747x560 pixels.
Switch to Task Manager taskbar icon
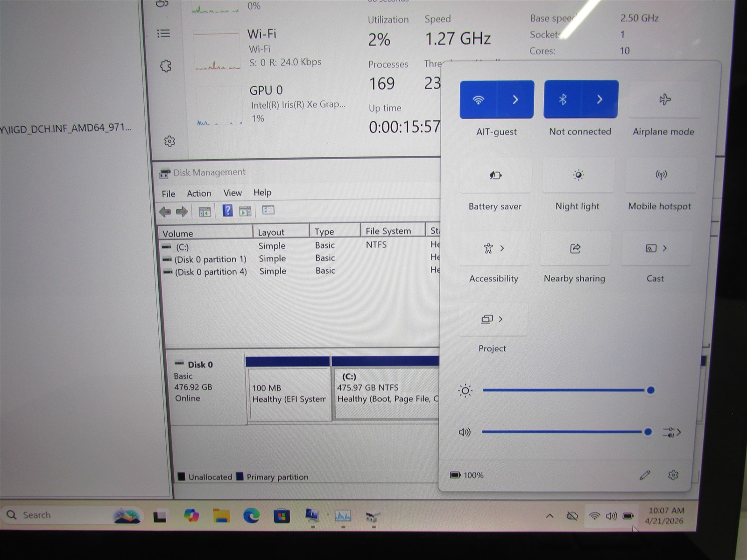coord(343,516)
